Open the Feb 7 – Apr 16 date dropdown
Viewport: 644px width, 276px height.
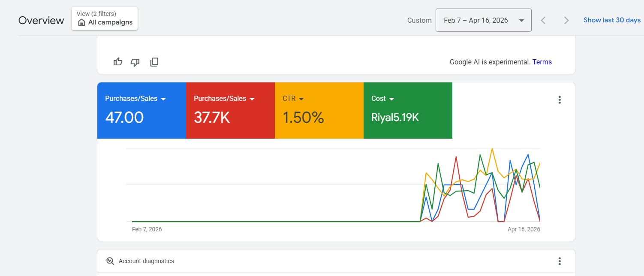483,20
